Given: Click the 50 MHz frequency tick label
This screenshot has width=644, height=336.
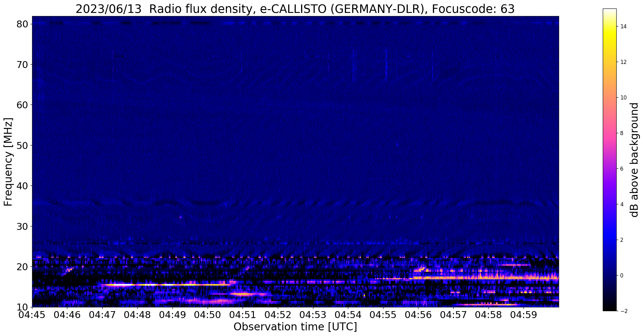Looking at the screenshot, I should [23, 145].
